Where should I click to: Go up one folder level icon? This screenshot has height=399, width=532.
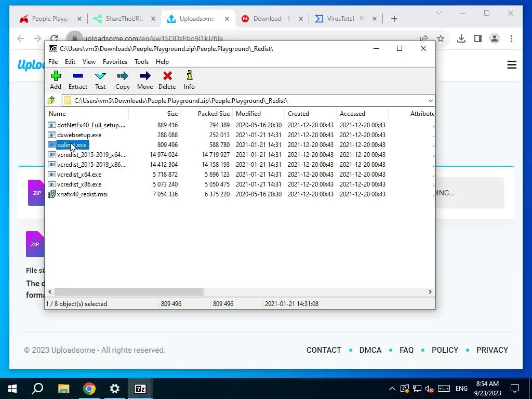(x=51, y=100)
